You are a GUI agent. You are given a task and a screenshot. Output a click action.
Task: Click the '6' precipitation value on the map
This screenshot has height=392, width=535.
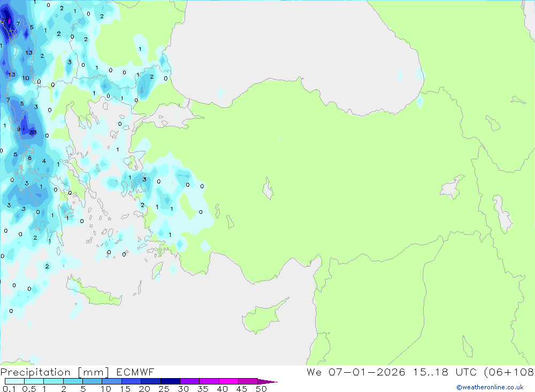point(29,158)
